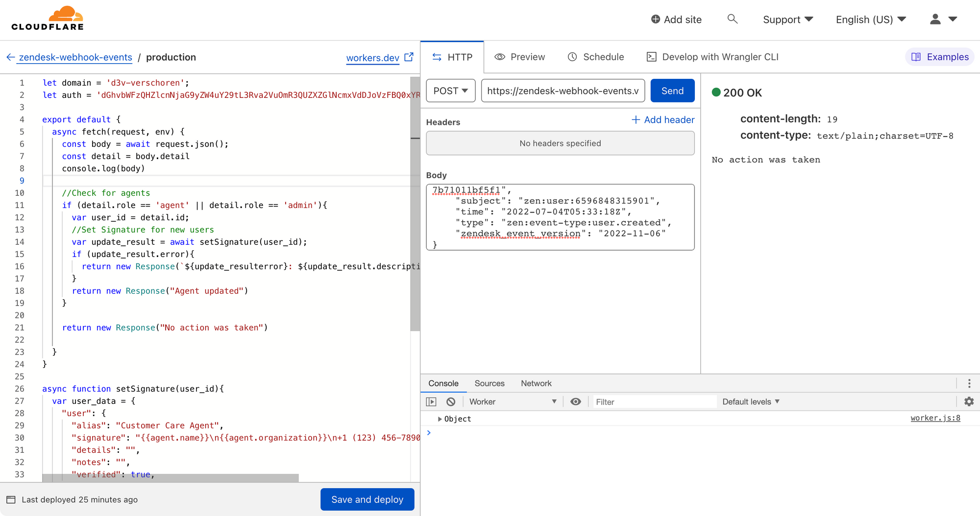The image size is (980, 516).
Task: Open the Default levels dropdown
Action: tap(751, 401)
